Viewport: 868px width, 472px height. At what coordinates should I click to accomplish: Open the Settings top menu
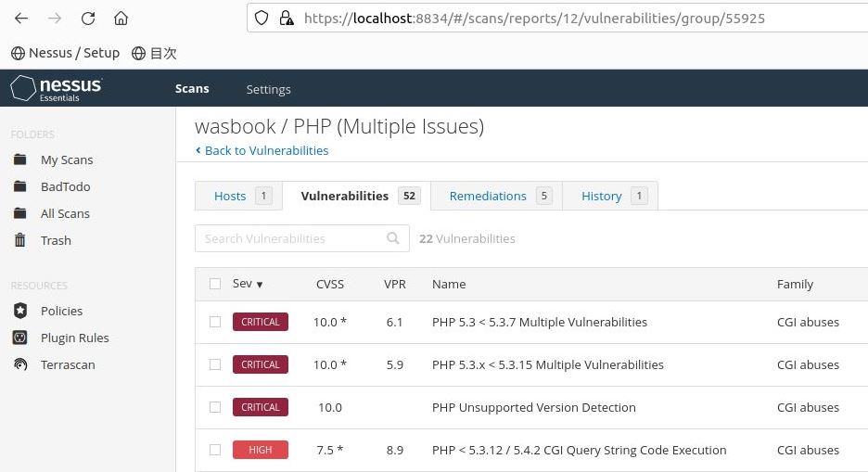point(269,89)
